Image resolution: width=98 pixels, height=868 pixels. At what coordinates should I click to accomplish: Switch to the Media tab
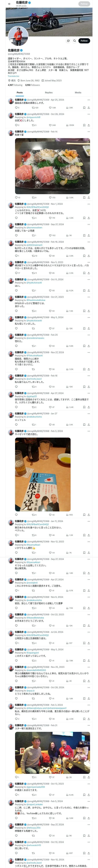78,92
